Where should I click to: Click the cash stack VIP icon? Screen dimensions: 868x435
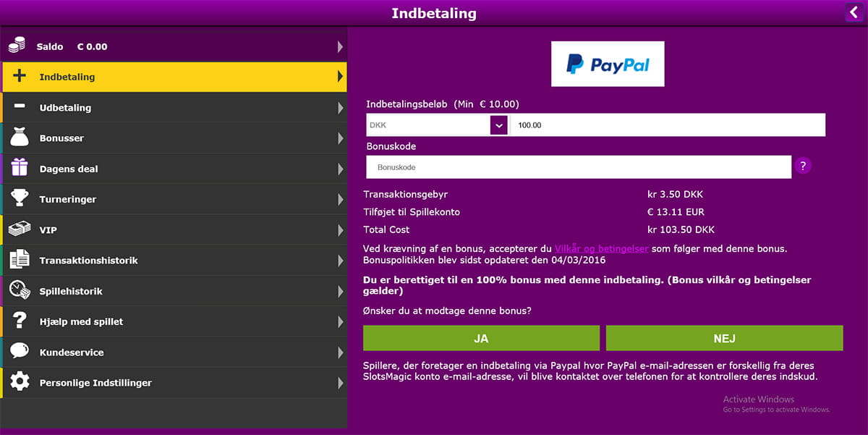click(20, 229)
